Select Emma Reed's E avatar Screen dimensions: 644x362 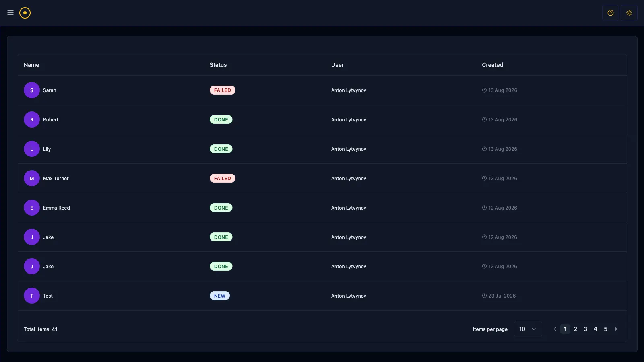pyautogui.click(x=32, y=208)
